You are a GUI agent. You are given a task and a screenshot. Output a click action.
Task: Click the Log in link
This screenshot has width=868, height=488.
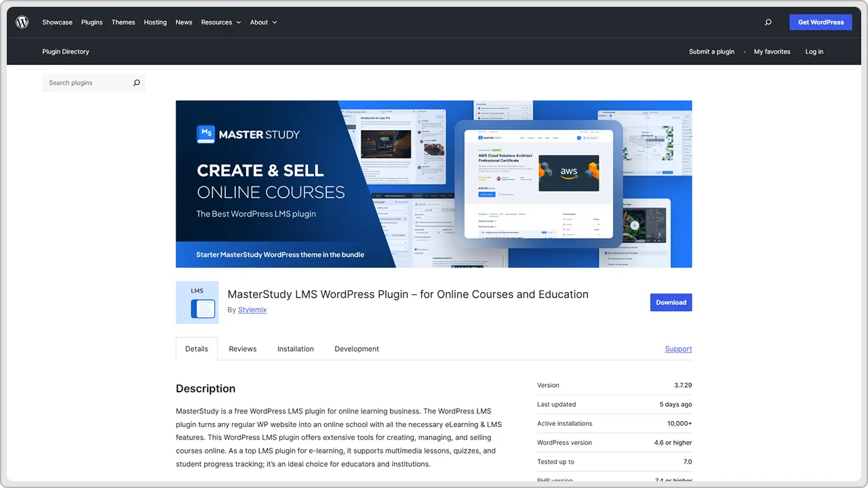pyautogui.click(x=814, y=52)
